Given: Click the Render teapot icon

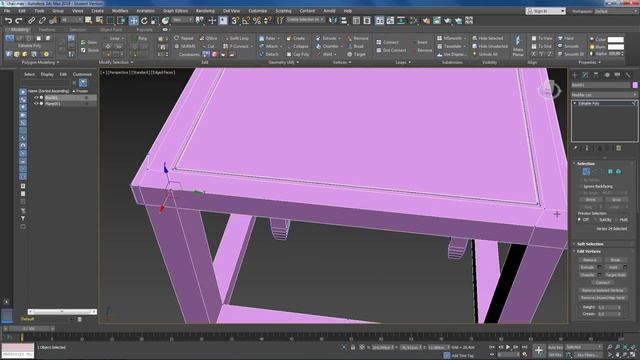Looking at the screenshot, I should click(x=448, y=20).
